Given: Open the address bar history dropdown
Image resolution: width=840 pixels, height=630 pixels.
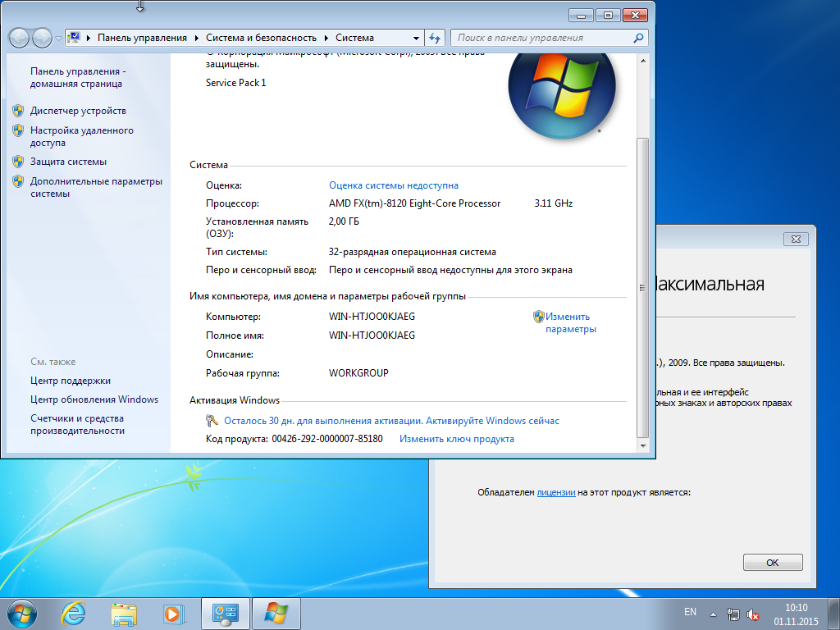Looking at the screenshot, I should click(x=416, y=38).
